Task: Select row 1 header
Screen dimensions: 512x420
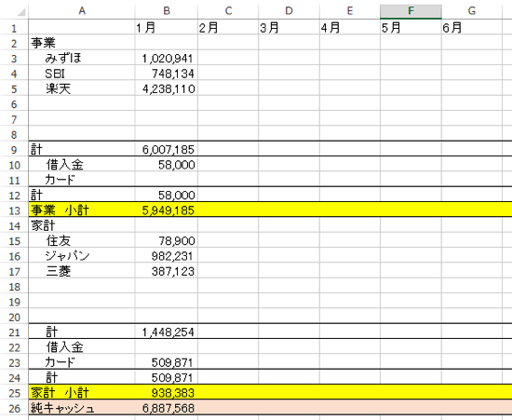Action: click(x=14, y=28)
